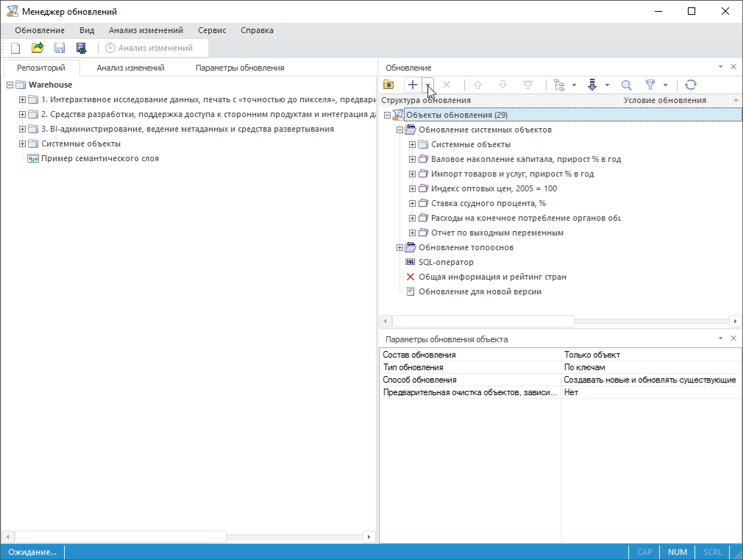743x560 pixels.
Task: Open dropdown arrow next to plus button
Action: click(428, 85)
